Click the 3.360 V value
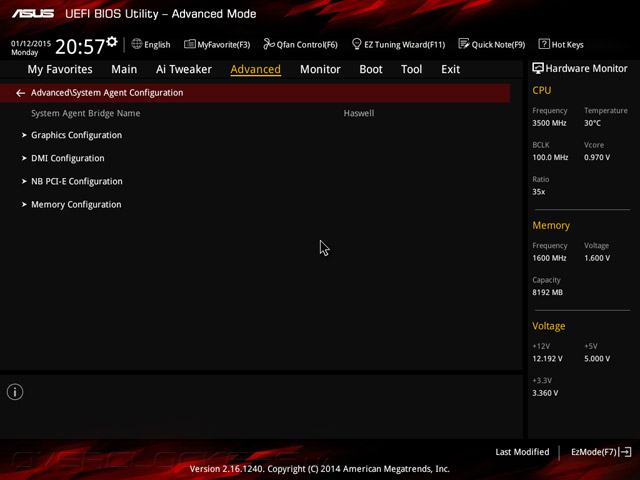The height and width of the screenshot is (480, 640). coord(545,393)
